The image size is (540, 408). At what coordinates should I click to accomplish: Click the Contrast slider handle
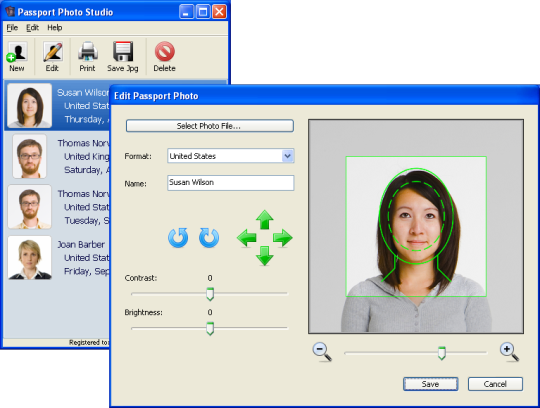[210, 294]
